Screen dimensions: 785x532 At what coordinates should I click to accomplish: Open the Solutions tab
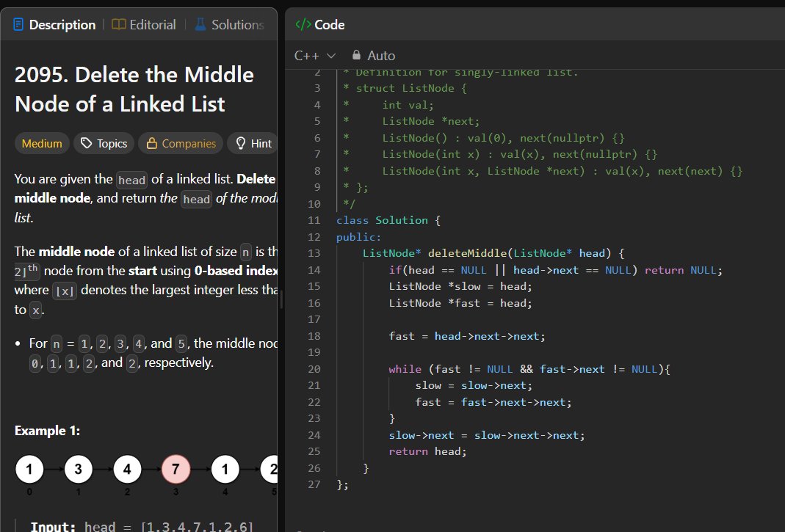(229, 24)
